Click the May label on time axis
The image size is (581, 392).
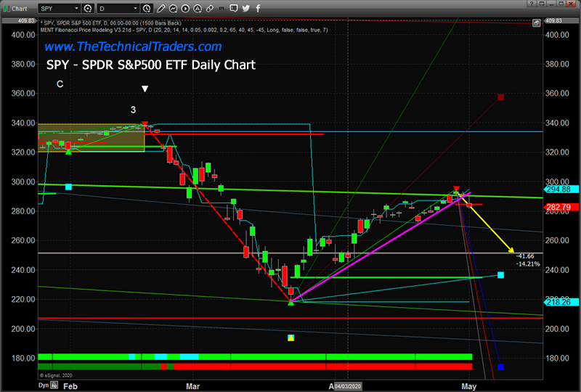[x=468, y=386]
